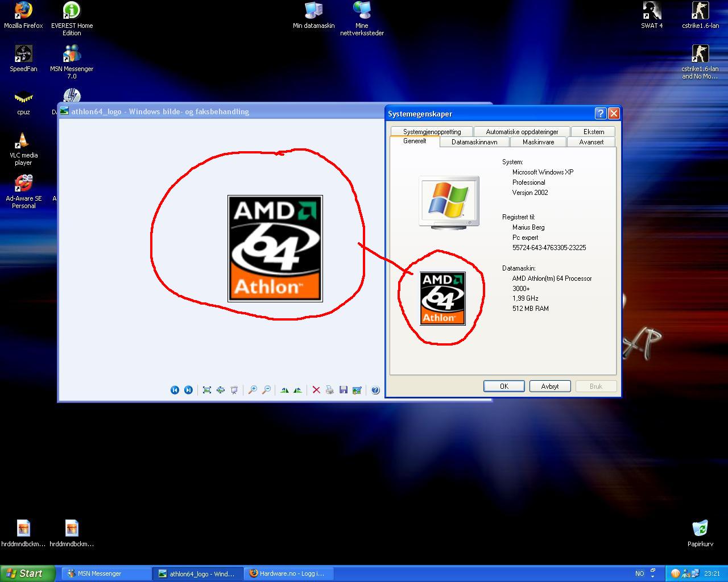Open cpuz desktop icon
Viewport: 728px width, 582px height.
coord(23,102)
